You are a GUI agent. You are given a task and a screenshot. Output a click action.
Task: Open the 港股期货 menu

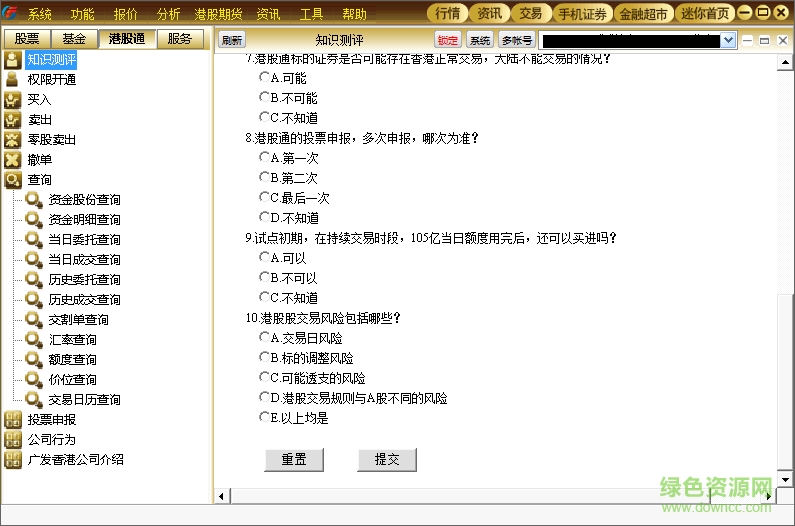(218, 14)
